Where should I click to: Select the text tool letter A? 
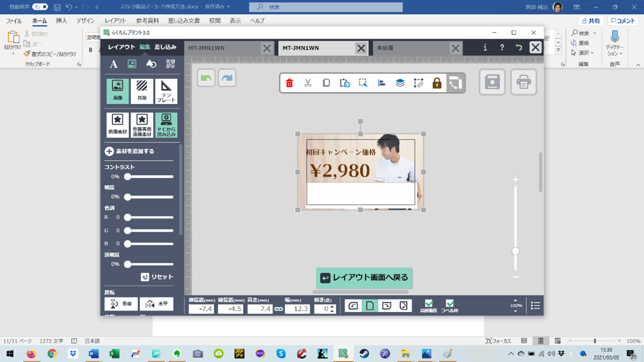[x=114, y=64]
